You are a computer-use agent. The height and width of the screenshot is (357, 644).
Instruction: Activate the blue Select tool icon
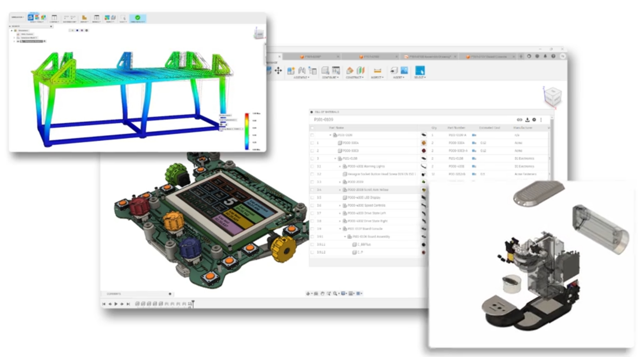420,70
